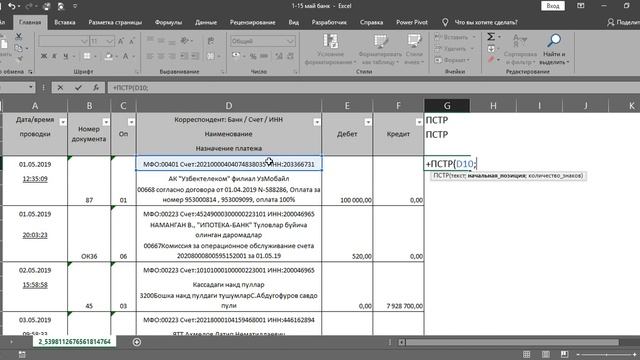Image resolution: width=640 pixels, height=360 pixels.
Task: Click the Percent Style icon
Action: point(253,56)
